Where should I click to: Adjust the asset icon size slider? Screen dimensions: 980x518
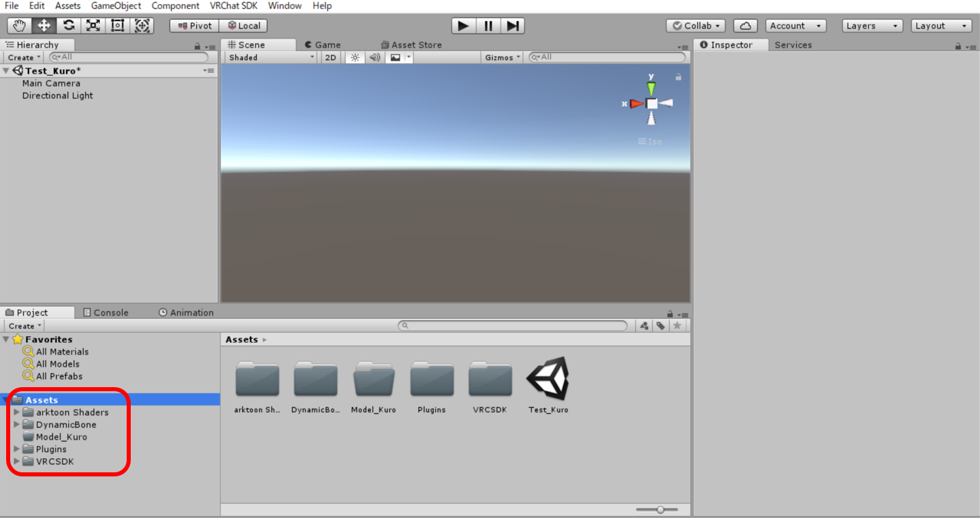pos(659,510)
